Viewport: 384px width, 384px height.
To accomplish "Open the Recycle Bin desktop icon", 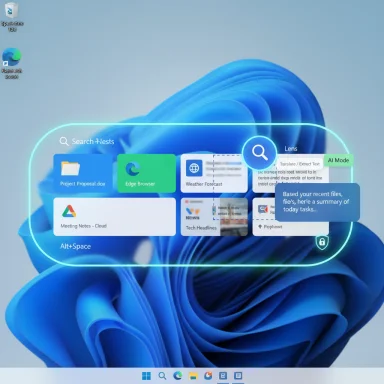I will click(12, 17).
